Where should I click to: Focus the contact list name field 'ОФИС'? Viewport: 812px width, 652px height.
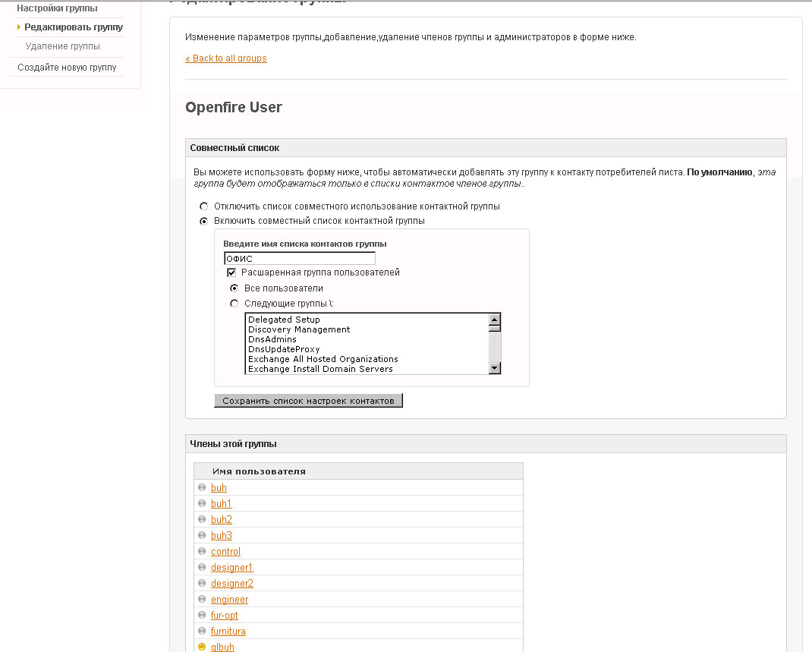299,258
